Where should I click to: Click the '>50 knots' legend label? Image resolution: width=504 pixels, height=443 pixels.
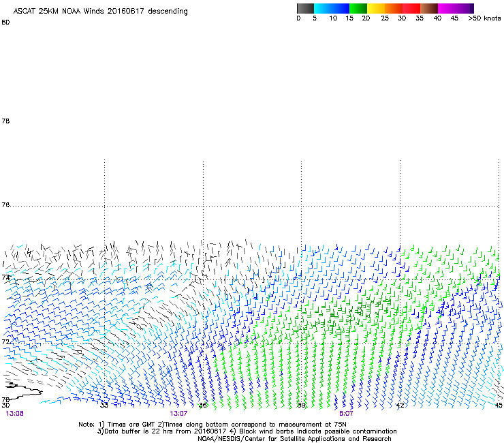click(x=484, y=18)
